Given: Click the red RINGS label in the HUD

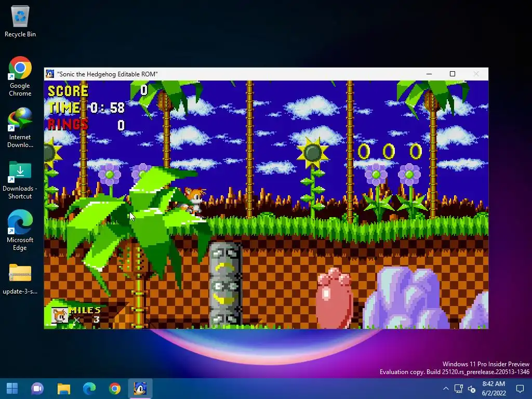Looking at the screenshot, I should [68, 125].
